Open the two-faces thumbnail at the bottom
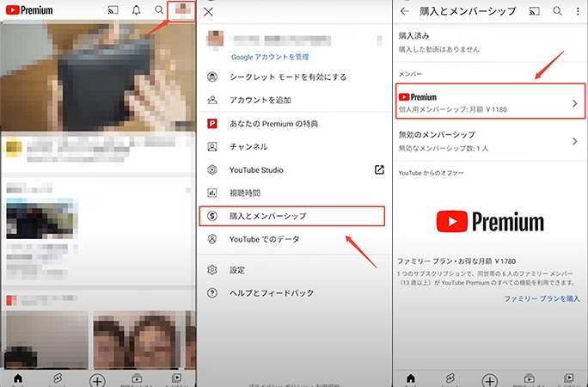Image resolution: width=588 pixels, height=387 pixels. (x=138, y=340)
